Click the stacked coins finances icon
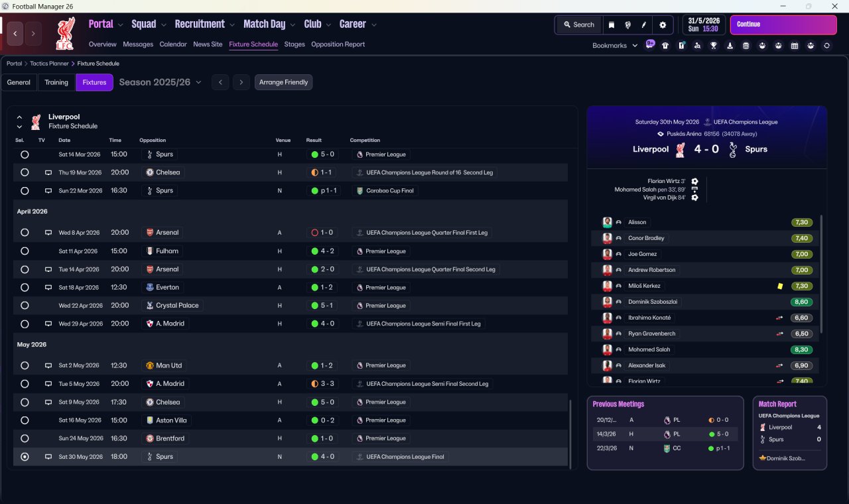The image size is (849, 504). point(746,46)
